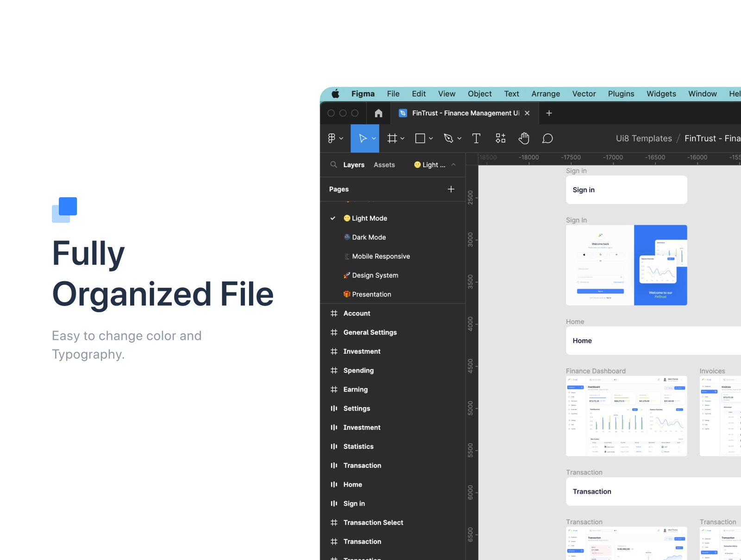The image size is (741, 560).
Task: Add a new page with plus button
Action: [x=451, y=189]
